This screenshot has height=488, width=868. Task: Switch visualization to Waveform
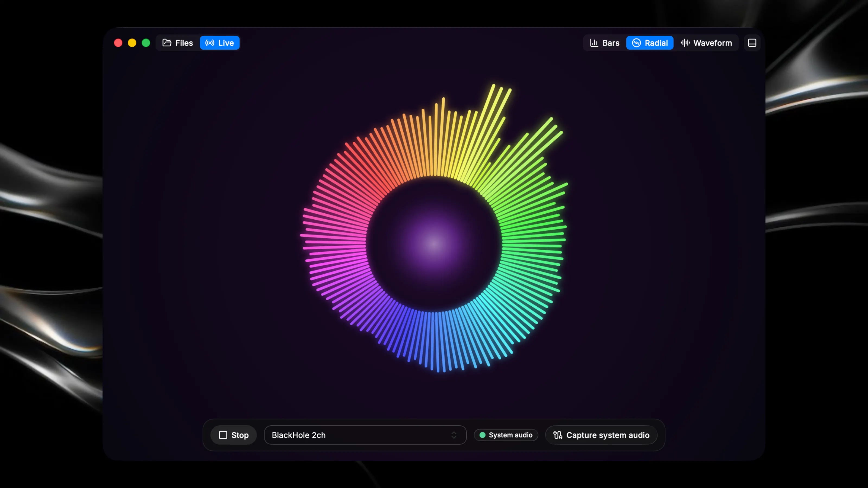[706, 43]
